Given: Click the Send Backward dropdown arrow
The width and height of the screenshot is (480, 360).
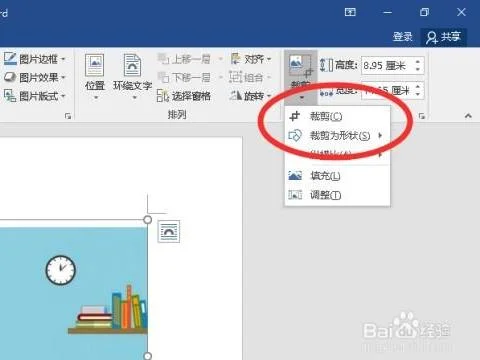Looking at the screenshot, I should tap(220, 78).
